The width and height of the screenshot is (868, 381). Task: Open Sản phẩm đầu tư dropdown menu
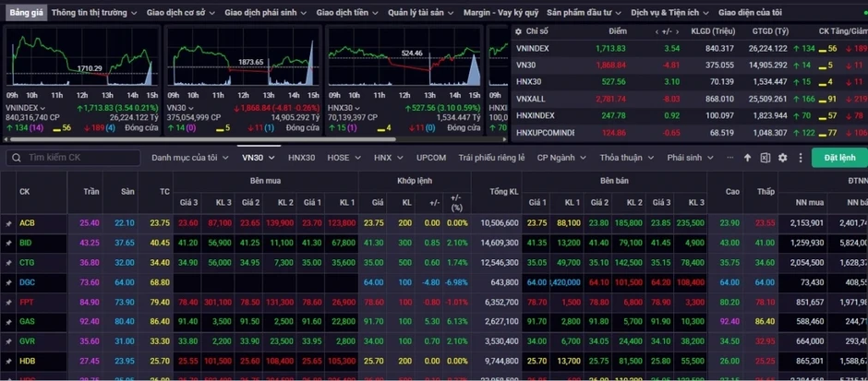pyautogui.click(x=584, y=12)
